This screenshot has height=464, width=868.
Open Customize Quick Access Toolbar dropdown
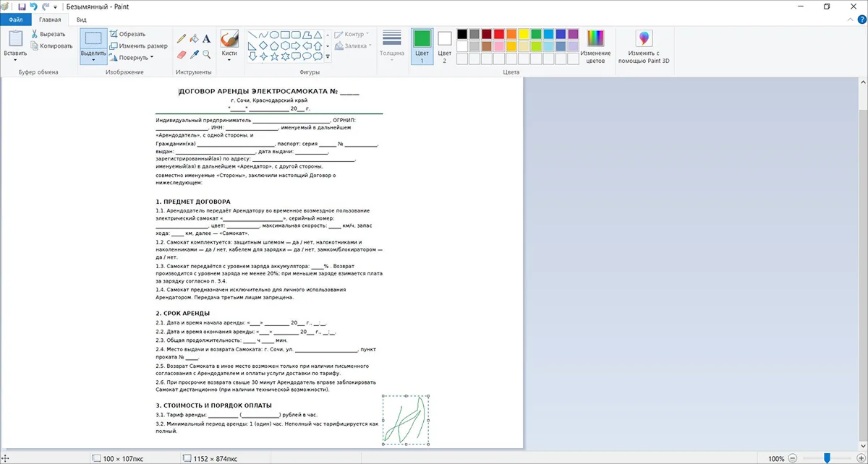(56, 6)
